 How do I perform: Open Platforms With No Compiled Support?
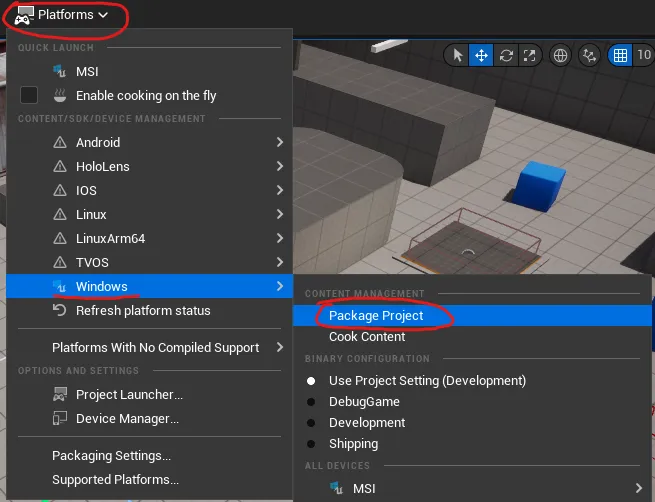pyautogui.click(x=149, y=347)
